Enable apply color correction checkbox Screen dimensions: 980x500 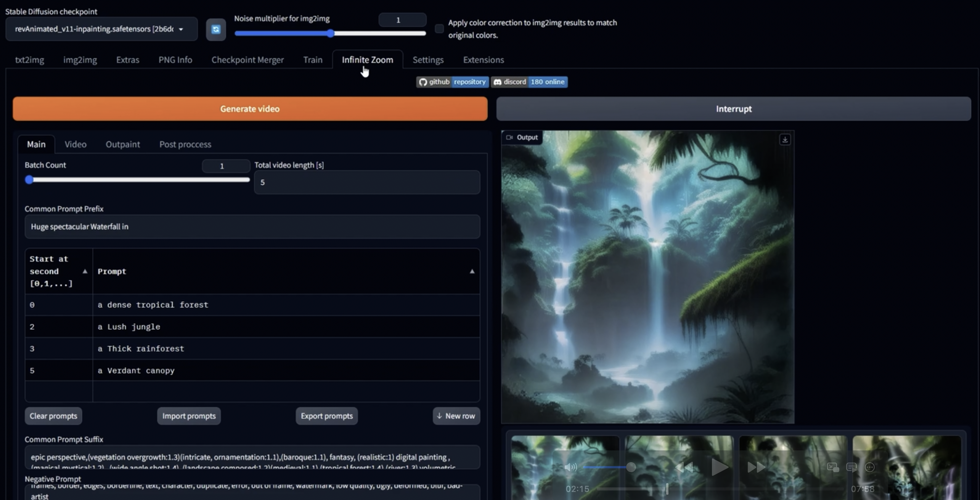pos(439,29)
